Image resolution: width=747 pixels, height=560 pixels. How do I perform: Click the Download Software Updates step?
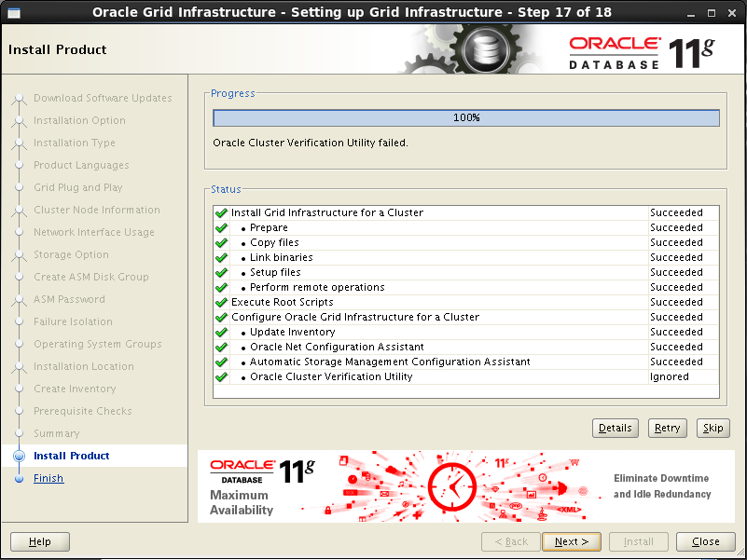103,98
